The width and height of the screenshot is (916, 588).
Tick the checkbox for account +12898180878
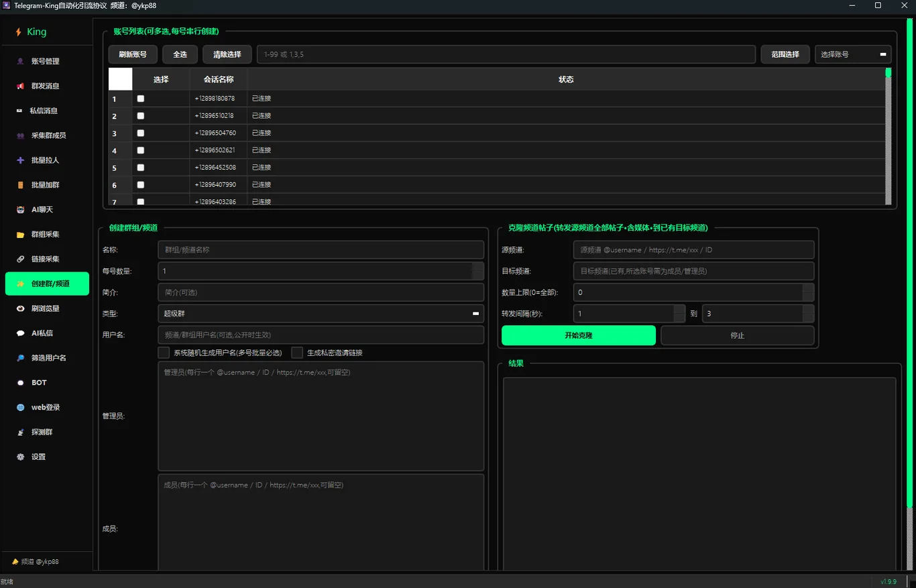coord(140,99)
